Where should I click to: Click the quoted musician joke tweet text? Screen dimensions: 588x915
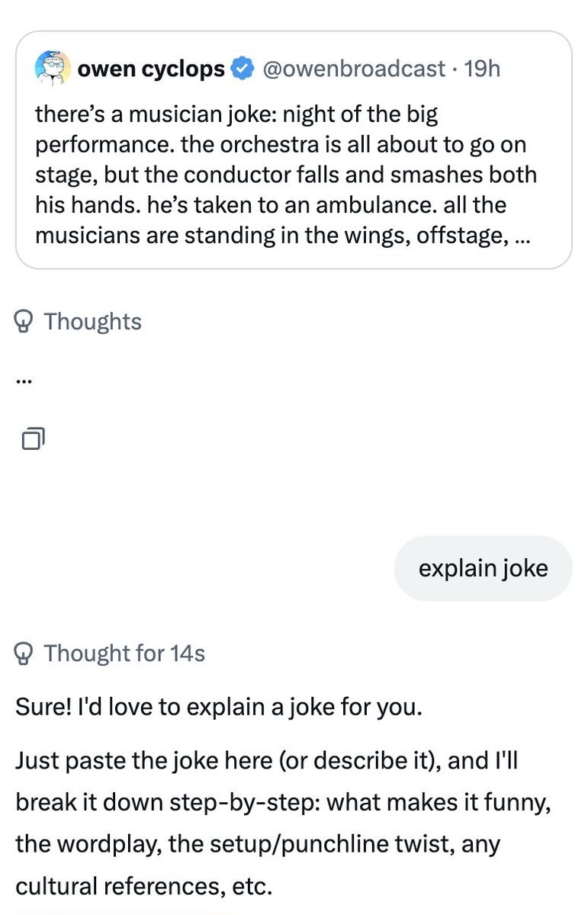click(x=286, y=175)
